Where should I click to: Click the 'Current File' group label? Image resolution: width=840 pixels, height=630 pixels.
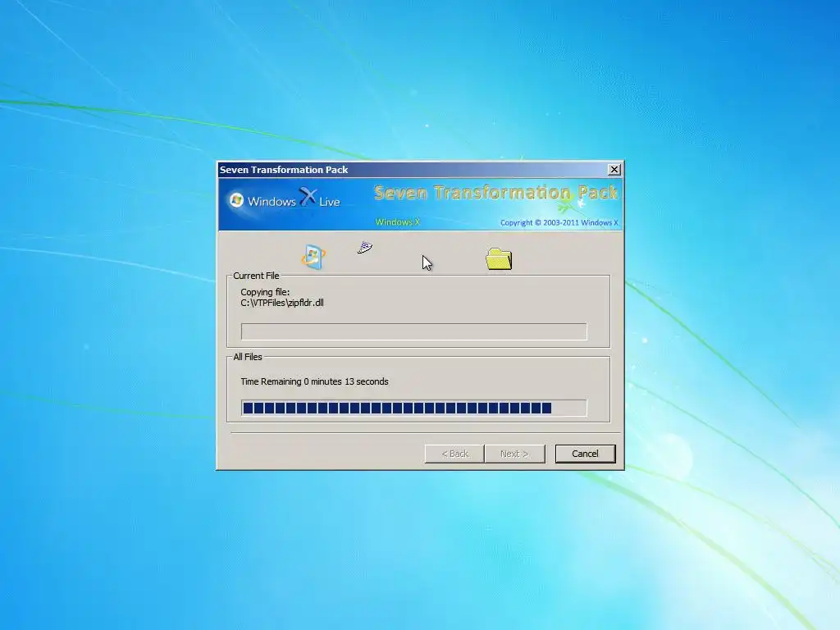point(256,276)
